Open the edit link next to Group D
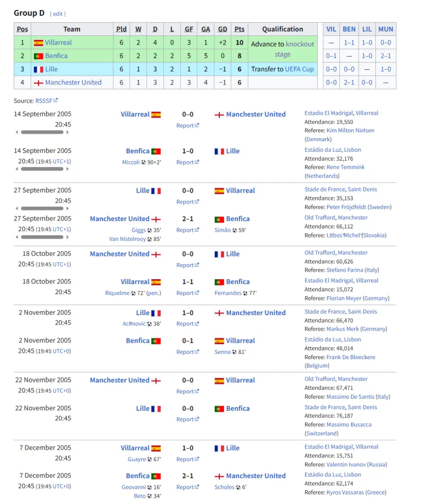 (58, 14)
